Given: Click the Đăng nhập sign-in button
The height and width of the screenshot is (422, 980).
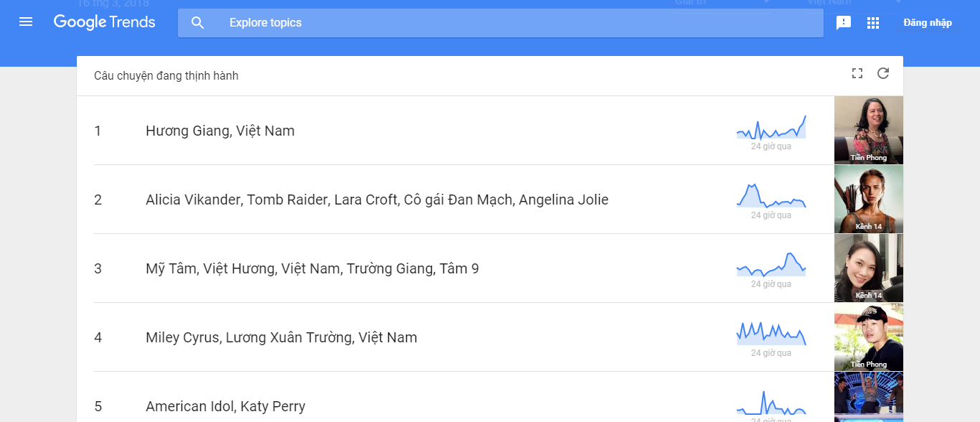Looking at the screenshot, I should coord(928,23).
